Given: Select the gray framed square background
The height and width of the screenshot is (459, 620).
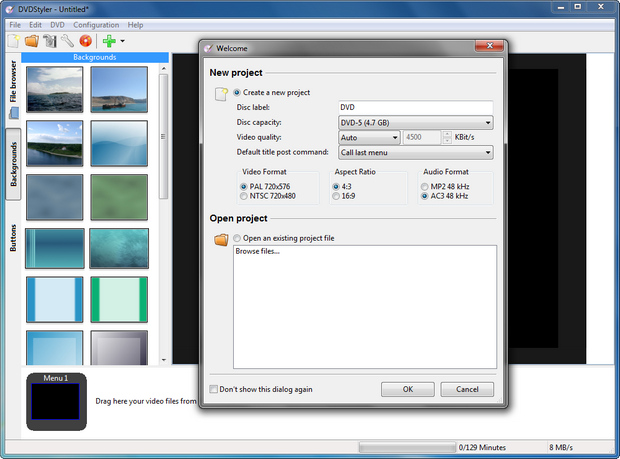Looking at the screenshot, I should pyautogui.click(x=119, y=348).
